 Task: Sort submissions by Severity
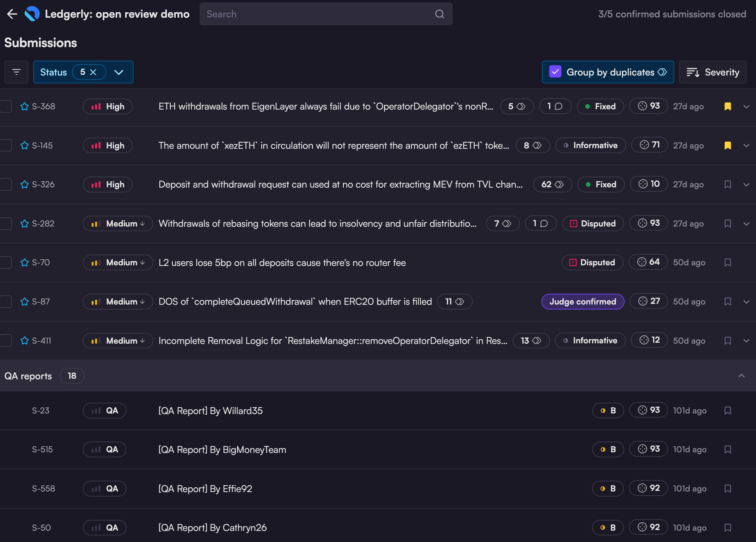click(712, 72)
